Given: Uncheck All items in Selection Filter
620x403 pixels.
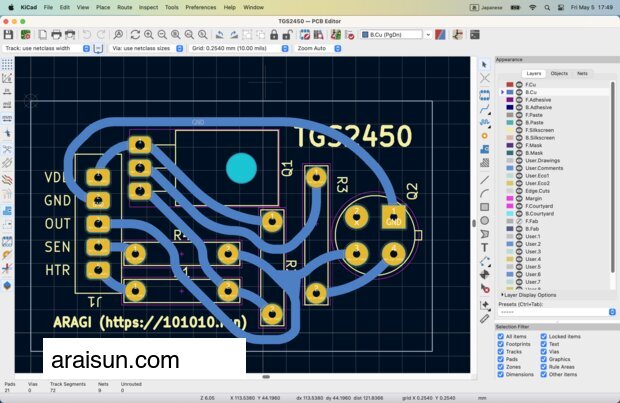Looking at the screenshot, I should [501, 337].
